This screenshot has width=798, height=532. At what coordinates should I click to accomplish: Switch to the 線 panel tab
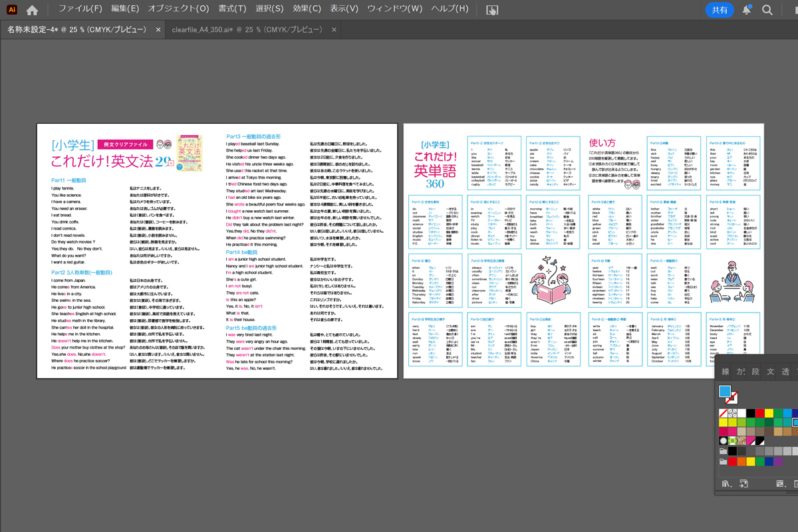coord(726,372)
